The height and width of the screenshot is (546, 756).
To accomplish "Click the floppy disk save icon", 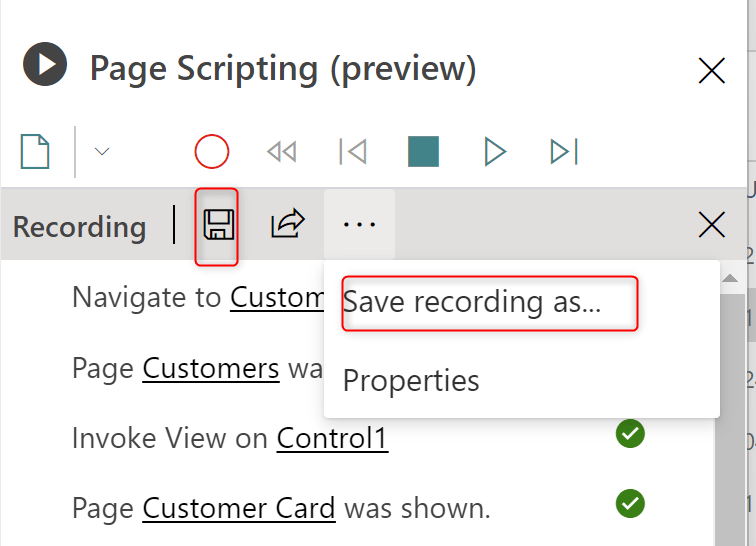I will point(218,225).
